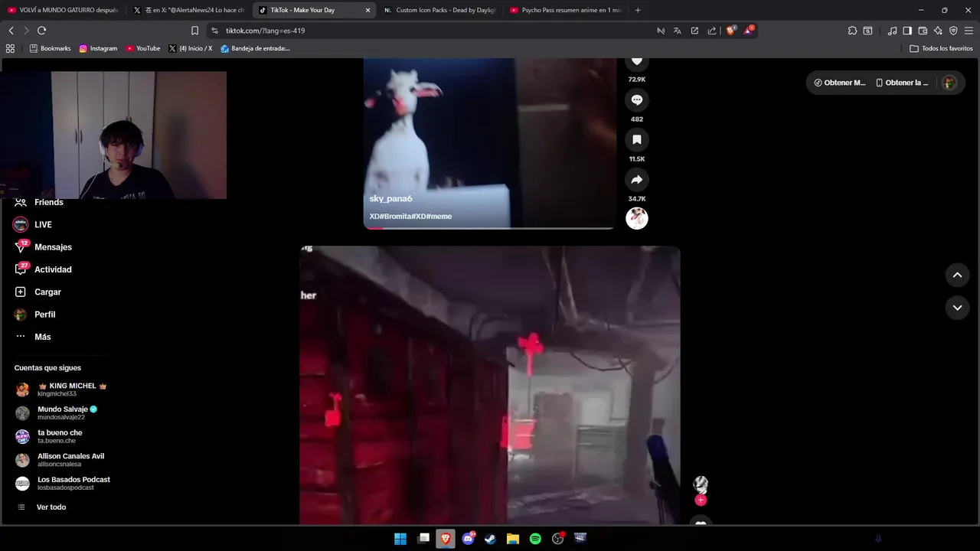The height and width of the screenshot is (551, 980).
Task: Click the #XD#Bromita#XD#meme hashtag caption
Action: coord(410,217)
